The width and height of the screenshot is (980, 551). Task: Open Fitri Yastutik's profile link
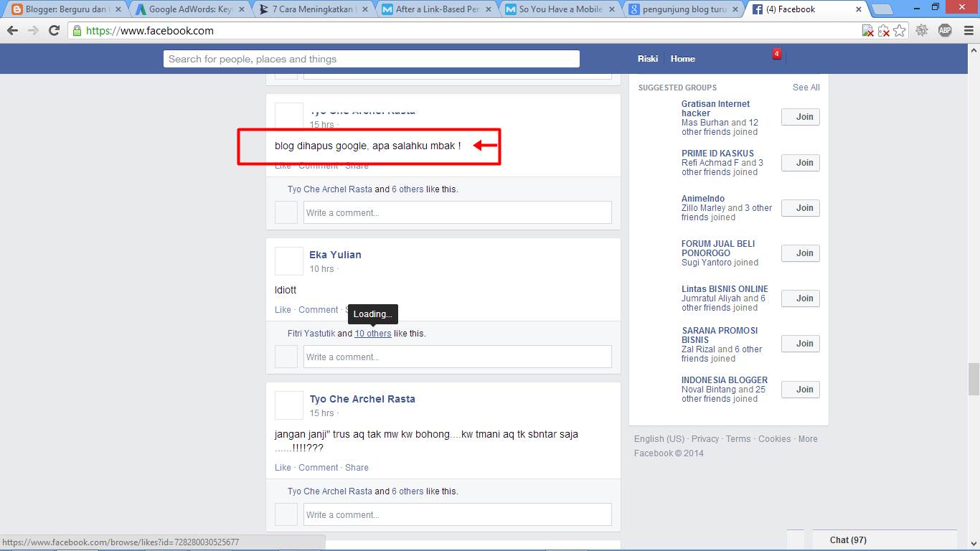tap(311, 334)
